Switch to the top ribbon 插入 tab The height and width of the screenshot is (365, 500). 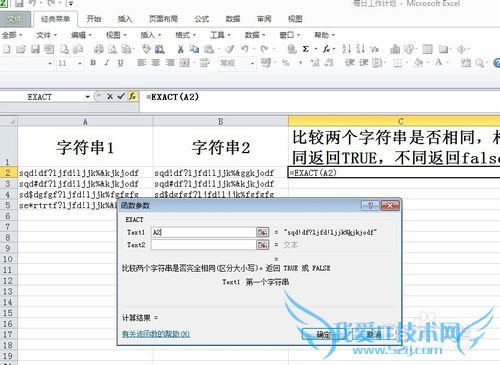pyautogui.click(x=125, y=19)
